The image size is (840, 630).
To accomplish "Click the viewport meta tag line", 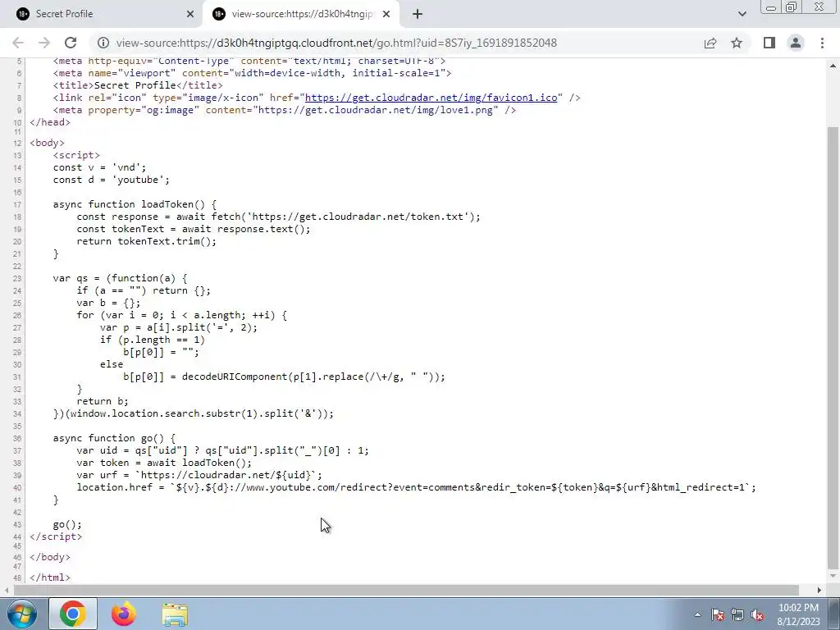I will pos(253,73).
